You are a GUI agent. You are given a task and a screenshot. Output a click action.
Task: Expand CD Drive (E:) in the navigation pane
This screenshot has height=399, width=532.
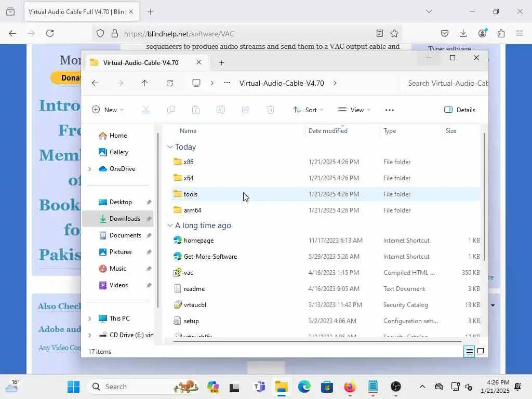[x=89, y=335]
